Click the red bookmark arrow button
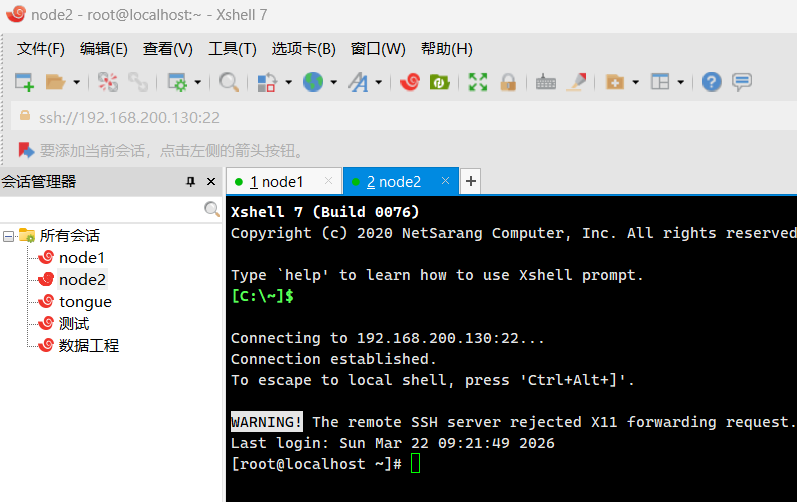This screenshot has height=502, width=797. point(25,150)
